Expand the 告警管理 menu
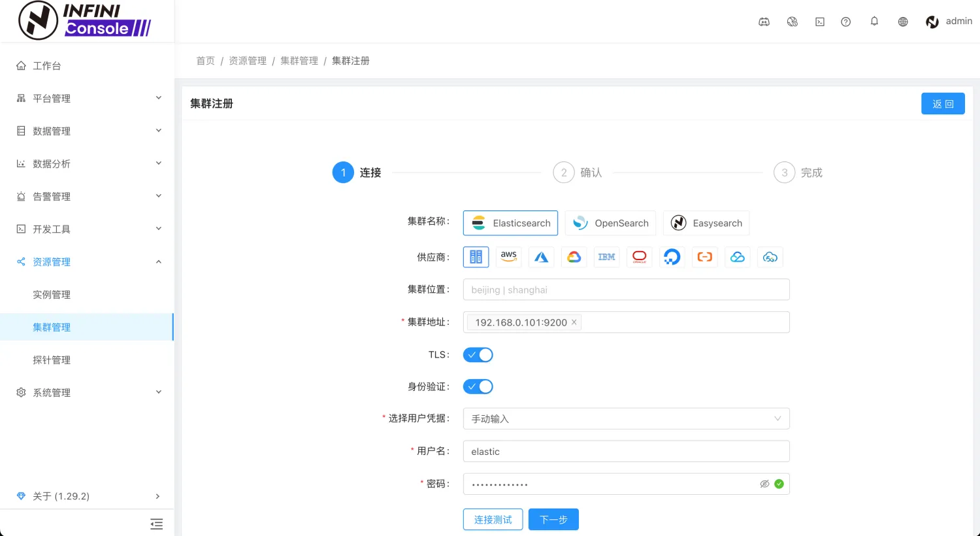The image size is (980, 536). point(87,196)
